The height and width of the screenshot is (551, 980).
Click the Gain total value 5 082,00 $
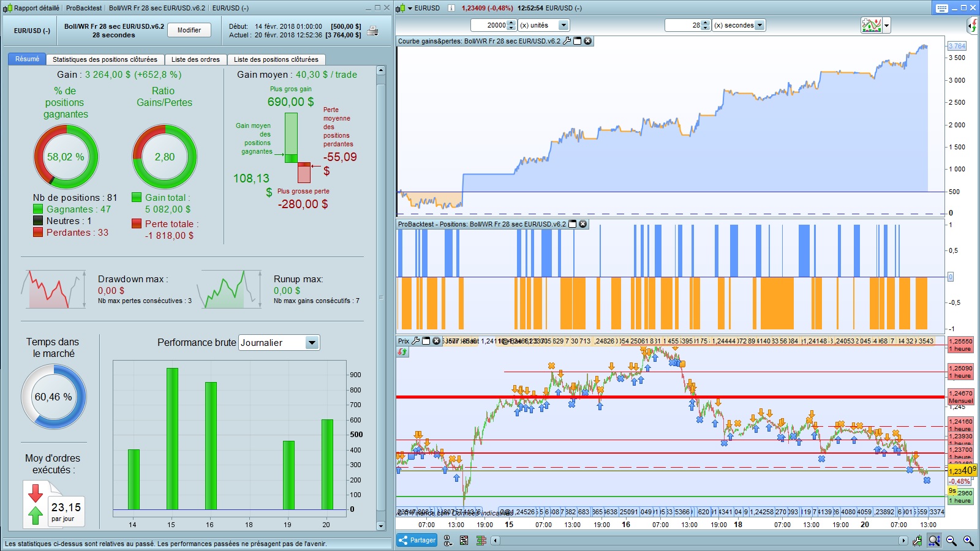click(x=168, y=209)
